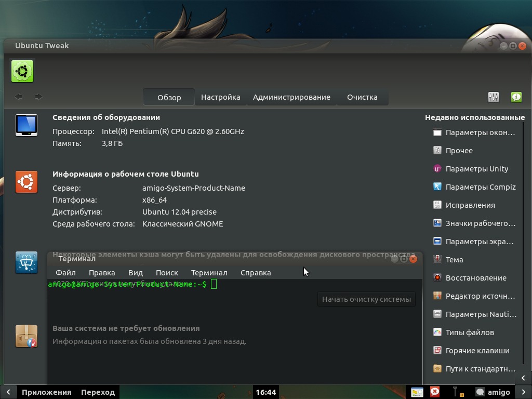This screenshot has height=399, width=532.
Task: Click the monitor hardware info icon
Action: point(26,125)
